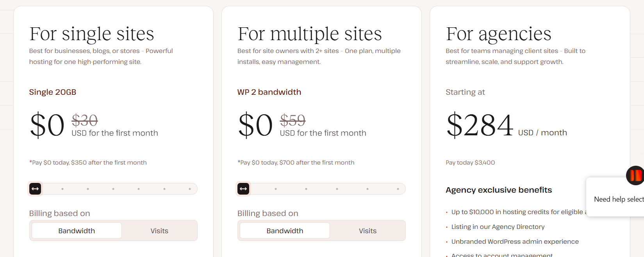
Task: Switch single sites billing to Visits
Action: coord(159,230)
